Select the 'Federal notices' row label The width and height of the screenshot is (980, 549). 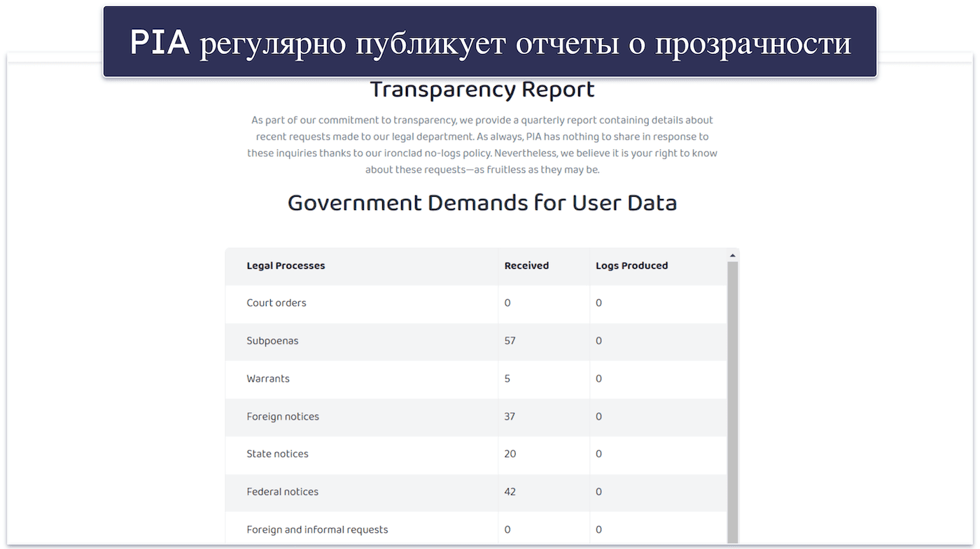pos(282,492)
